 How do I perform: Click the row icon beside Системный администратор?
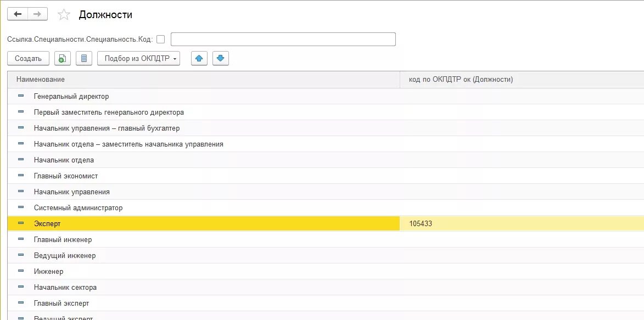click(x=21, y=208)
